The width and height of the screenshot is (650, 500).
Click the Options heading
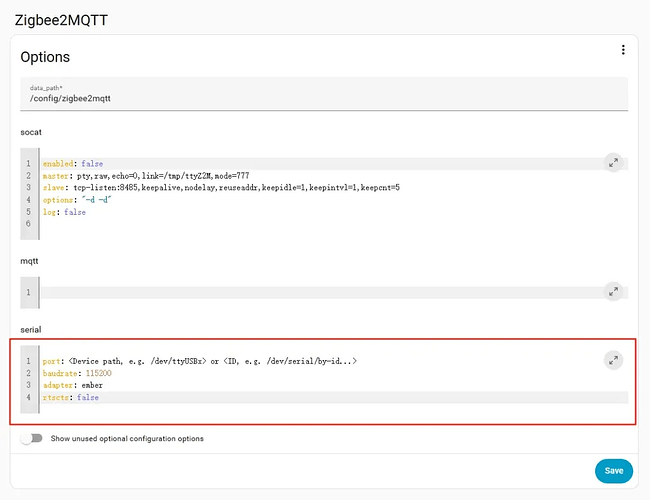coord(45,57)
